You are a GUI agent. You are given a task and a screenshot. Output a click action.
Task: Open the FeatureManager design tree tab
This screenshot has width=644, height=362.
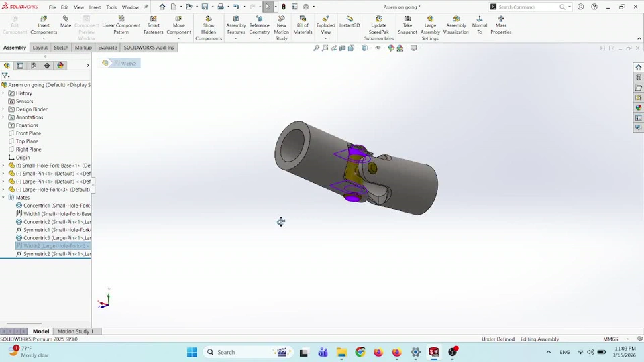tap(7, 66)
